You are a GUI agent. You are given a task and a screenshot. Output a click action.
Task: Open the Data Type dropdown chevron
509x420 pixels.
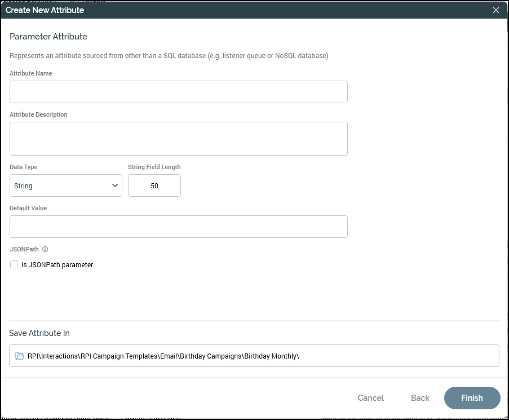(x=115, y=185)
